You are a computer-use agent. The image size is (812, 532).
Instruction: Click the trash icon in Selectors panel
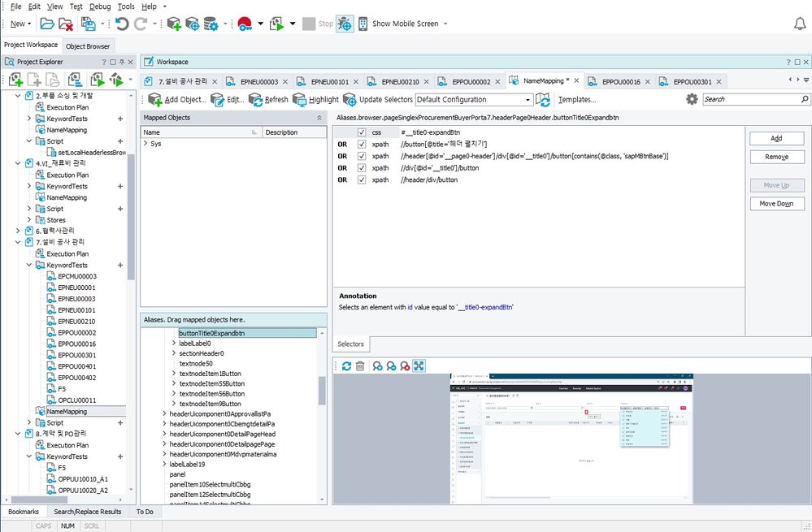[360, 366]
